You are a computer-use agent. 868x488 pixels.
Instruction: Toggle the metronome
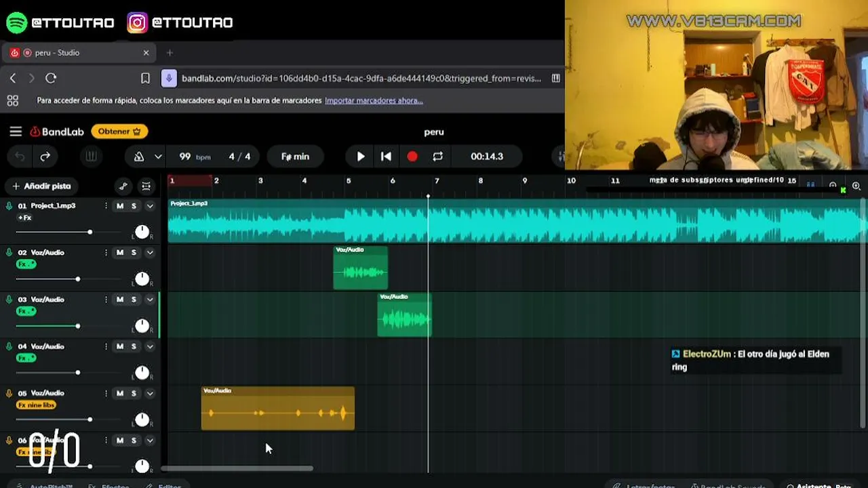point(139,157)
